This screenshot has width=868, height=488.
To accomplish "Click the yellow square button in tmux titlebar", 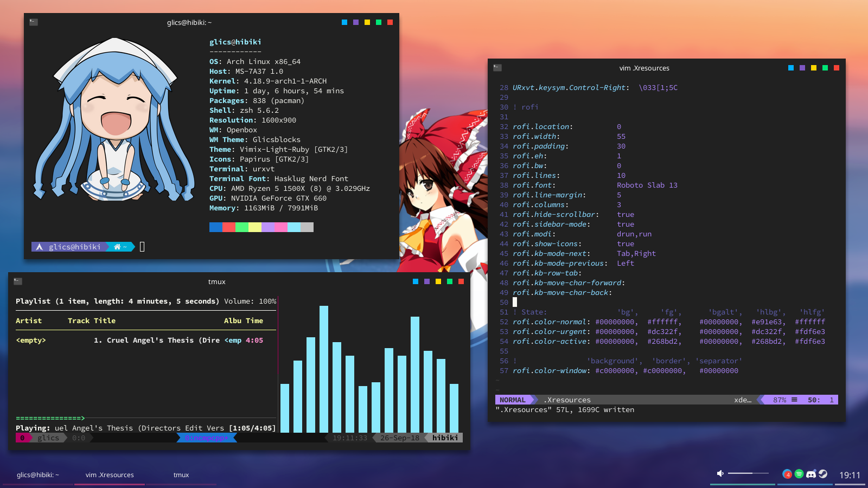I will click(x=438, y=281).
